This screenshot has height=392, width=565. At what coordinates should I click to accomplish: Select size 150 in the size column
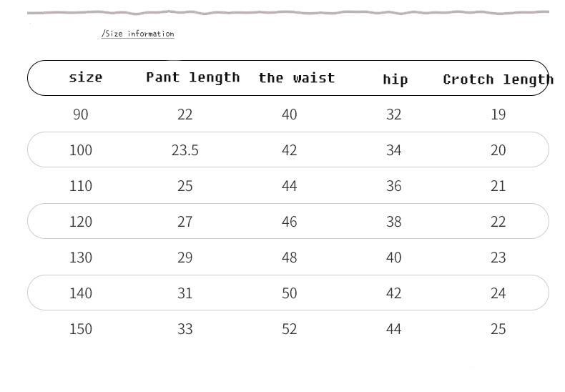pyautogui.click(x=81, y=329)
